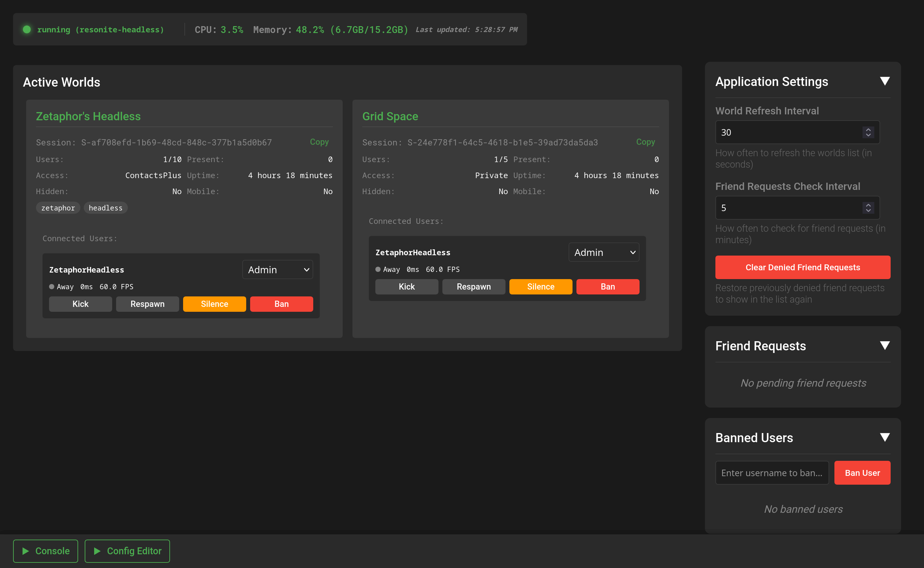Copy the Grid Space session ID
This screenshot has width=924, height=568.
pyautogui.click(x=645, y=142)
